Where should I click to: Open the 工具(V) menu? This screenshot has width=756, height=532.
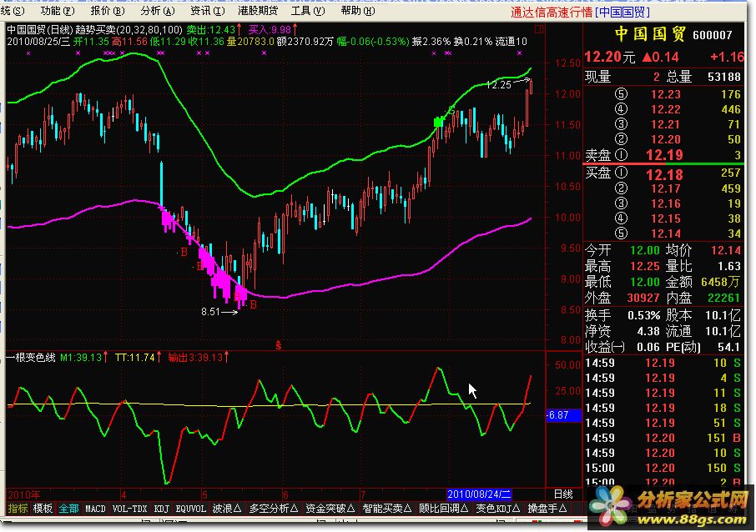[308, 11]
